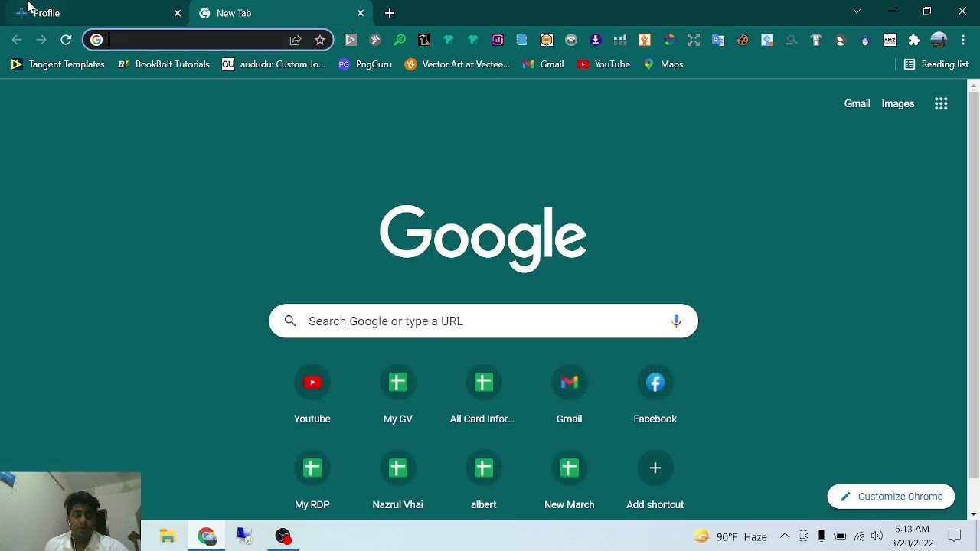
Task: Open the YouTube bookmark in bookmarks bar
Action: [604, 64]
